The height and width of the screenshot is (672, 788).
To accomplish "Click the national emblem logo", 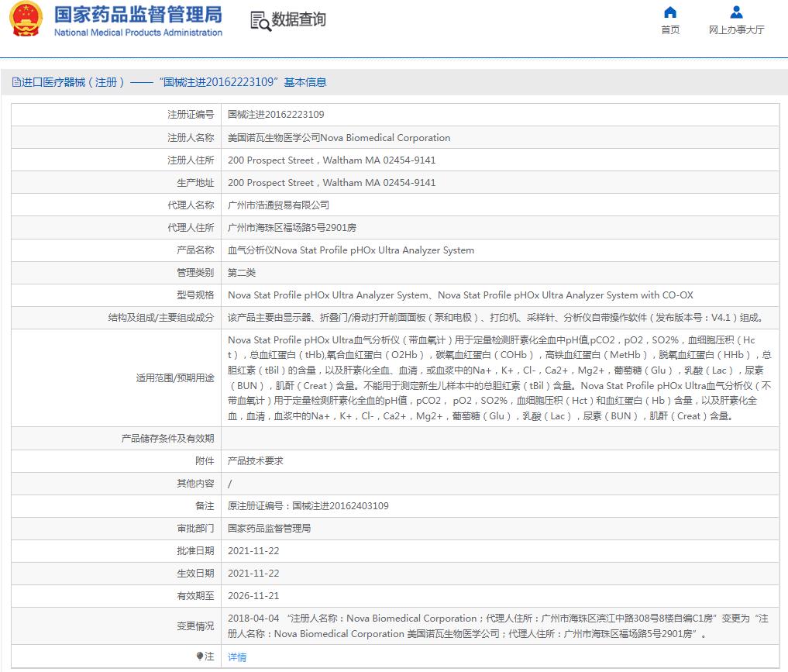I will click(x=26, y=19).
